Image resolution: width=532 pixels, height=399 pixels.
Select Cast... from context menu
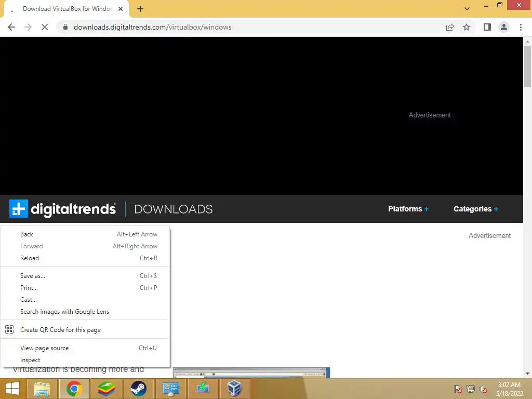[x=85, y=300]
